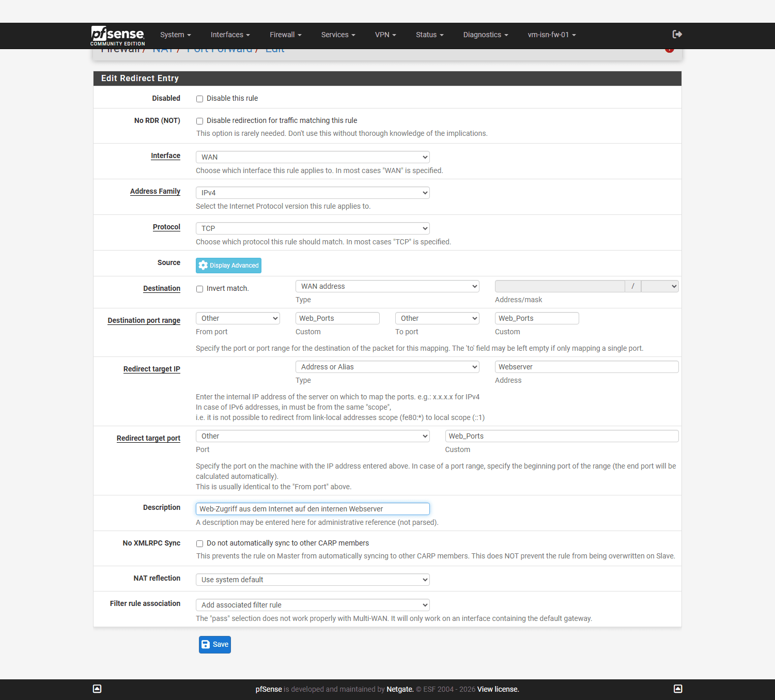The height and width of the screenshot is (700, 775).
Task: Enable Do not automatically sync to CARP members
Action: tap(199, 543)
